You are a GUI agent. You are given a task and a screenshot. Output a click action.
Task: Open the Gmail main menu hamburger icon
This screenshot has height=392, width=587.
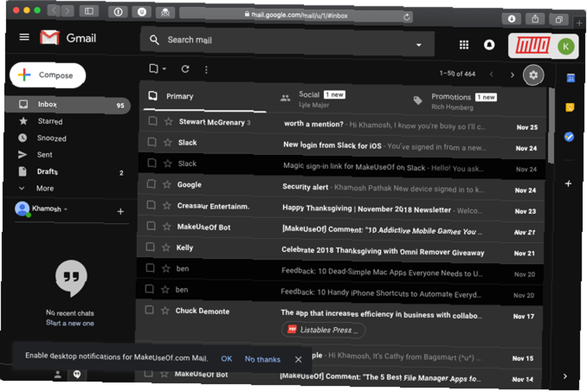[24, 37]
